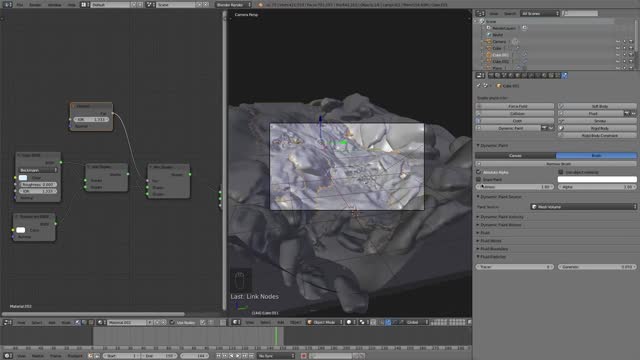Image resolution: width=640 pixels, height=360 pixels.
Task: Open the Texture properties tab
Action: 551,76
